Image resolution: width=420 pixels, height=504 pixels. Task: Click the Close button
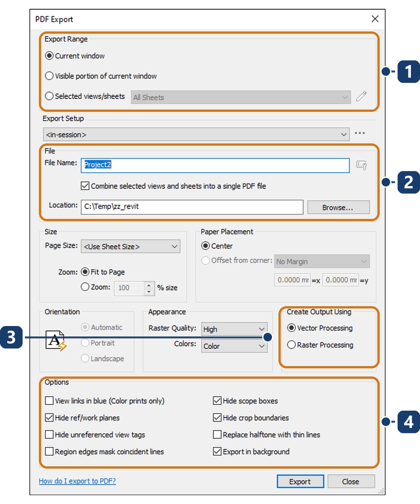coord(351,481)
